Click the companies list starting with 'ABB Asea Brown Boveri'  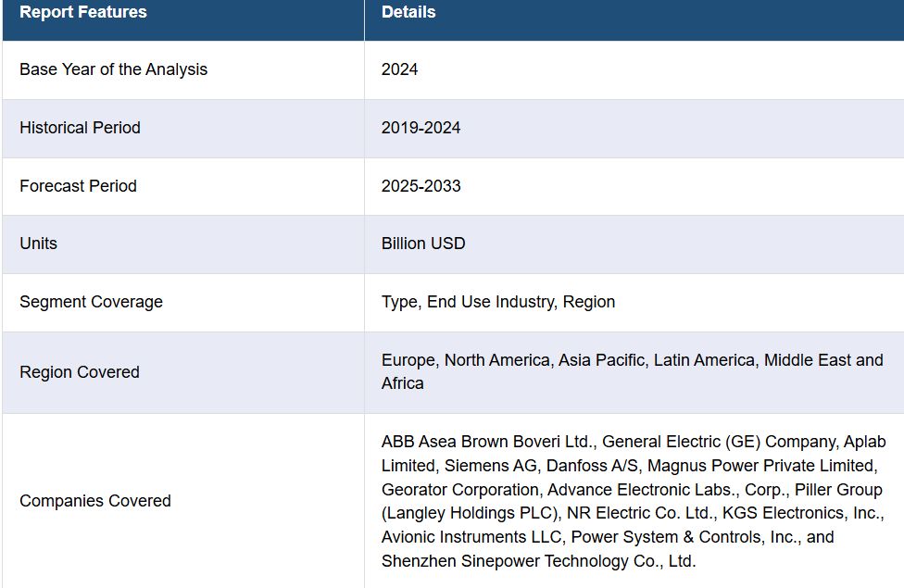634,501
